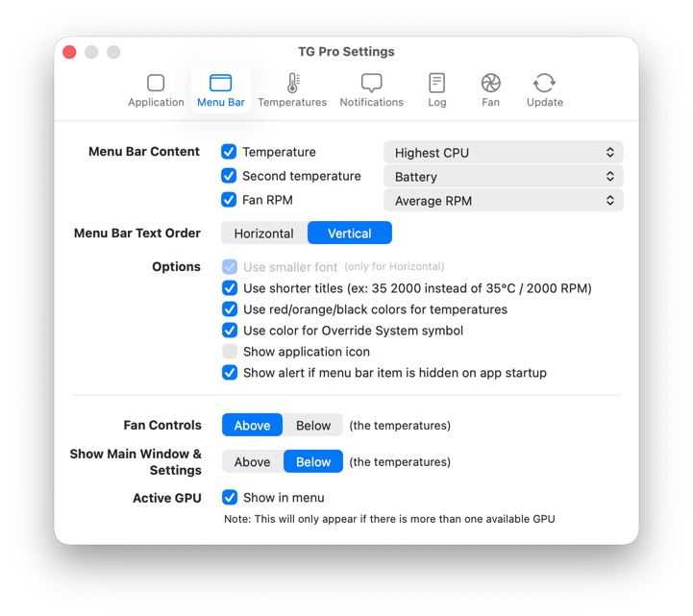Toggle Use color for Override System symbol
The height and width of the screenshot is (616, 693).
click(230, 330)
